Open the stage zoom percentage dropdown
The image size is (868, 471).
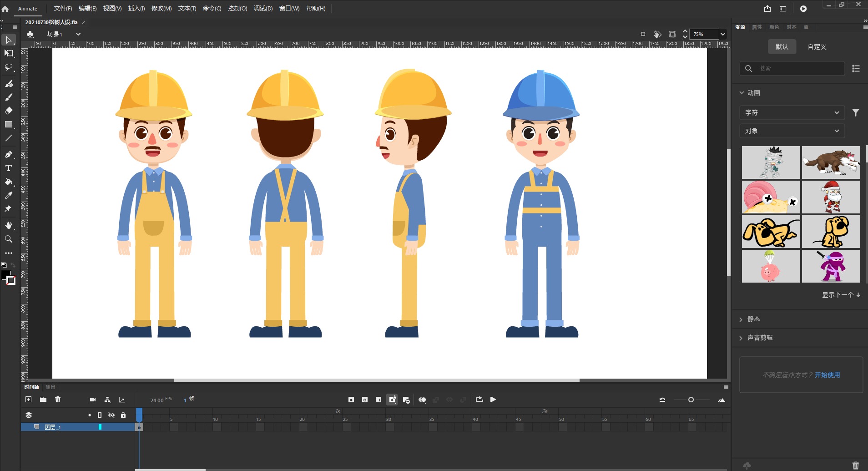(x=723, y=34)
